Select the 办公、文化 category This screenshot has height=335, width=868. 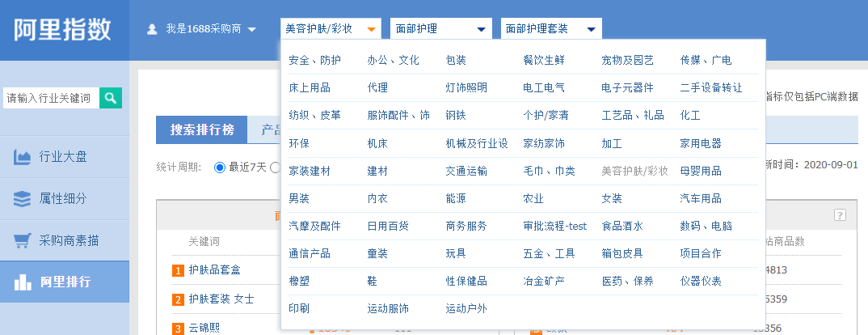click(x=393, y=61)
